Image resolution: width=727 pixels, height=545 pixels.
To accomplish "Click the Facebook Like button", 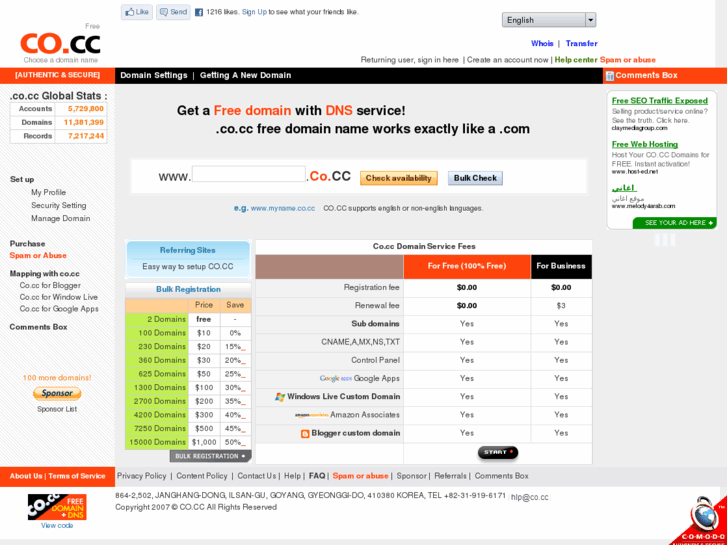I will pyautogui.click(x=137, y=12).
